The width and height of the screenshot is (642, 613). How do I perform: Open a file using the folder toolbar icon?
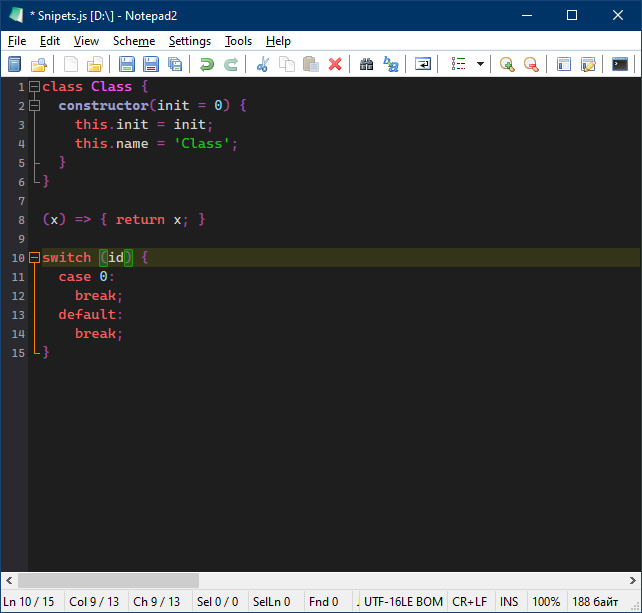(x=39, y=64)
